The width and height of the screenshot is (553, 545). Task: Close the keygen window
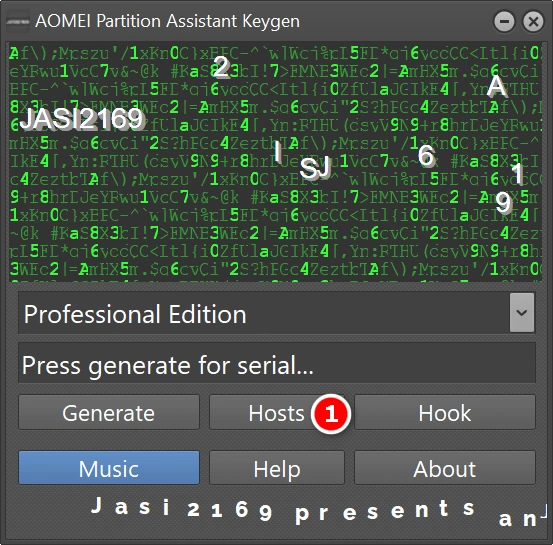pyautogui.click(x=533, y=22)
